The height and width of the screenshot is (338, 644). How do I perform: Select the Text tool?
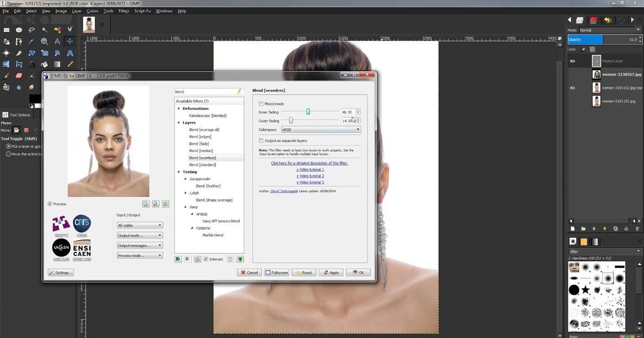32,64
